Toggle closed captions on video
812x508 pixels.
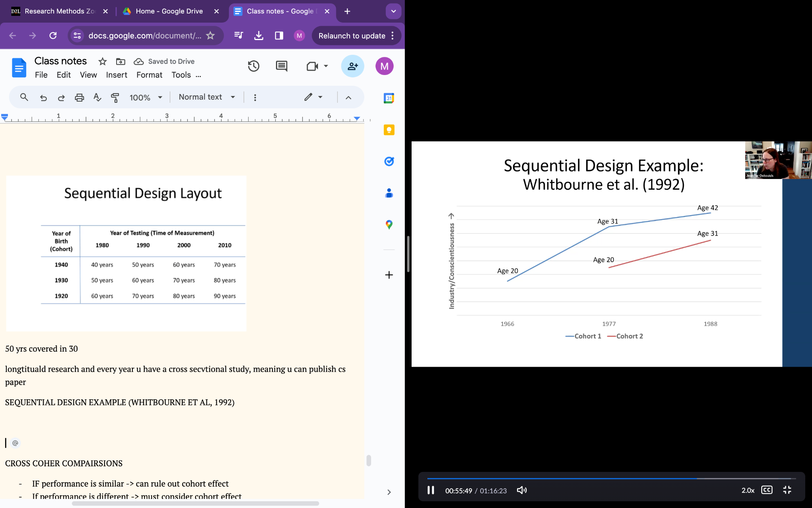coord(766,490)
